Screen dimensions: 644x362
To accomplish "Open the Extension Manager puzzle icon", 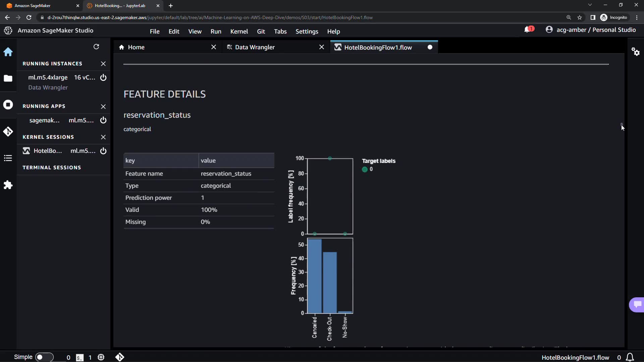I will 8,185.
